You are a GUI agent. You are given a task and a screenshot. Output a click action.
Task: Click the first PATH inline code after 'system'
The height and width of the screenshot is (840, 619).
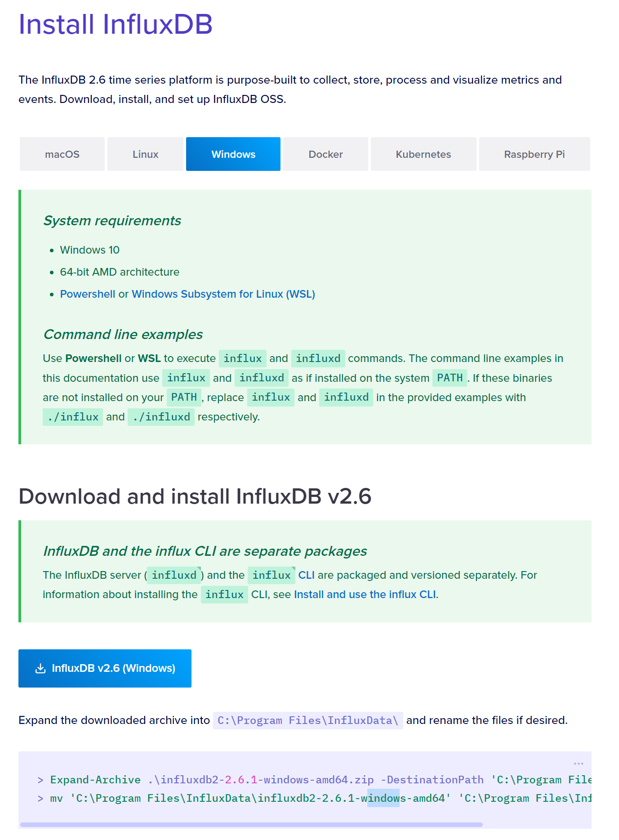tap(450, 378)
